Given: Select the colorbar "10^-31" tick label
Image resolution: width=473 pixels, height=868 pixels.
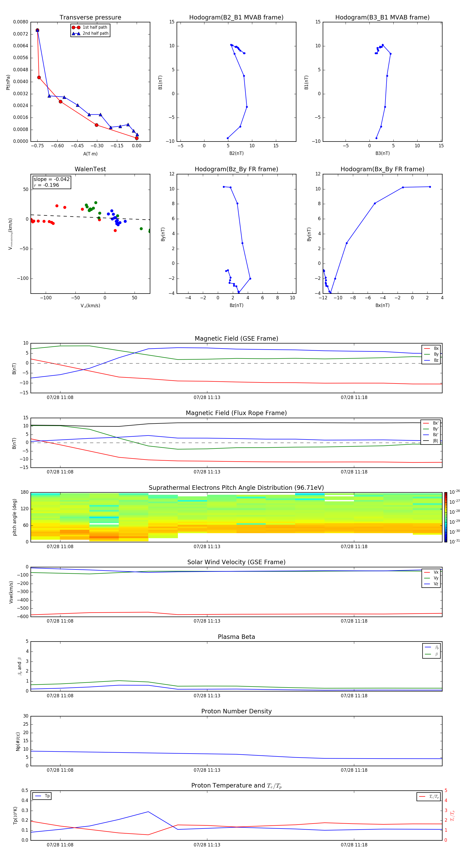Looking at the screenshot, I should 455,542.
